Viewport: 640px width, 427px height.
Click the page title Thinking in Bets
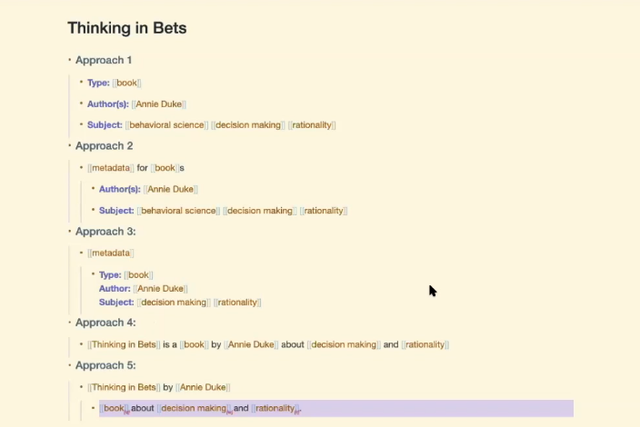[127, 28]
